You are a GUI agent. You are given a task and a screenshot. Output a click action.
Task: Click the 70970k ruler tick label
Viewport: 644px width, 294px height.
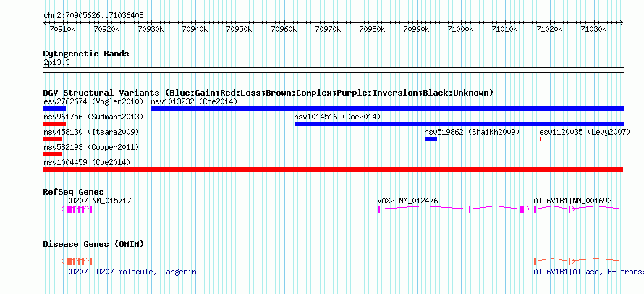coord(329,29)
